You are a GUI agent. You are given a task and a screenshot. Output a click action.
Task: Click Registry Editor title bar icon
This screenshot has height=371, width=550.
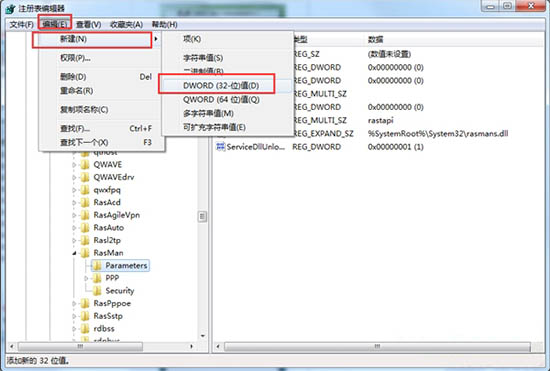point(11,9)
